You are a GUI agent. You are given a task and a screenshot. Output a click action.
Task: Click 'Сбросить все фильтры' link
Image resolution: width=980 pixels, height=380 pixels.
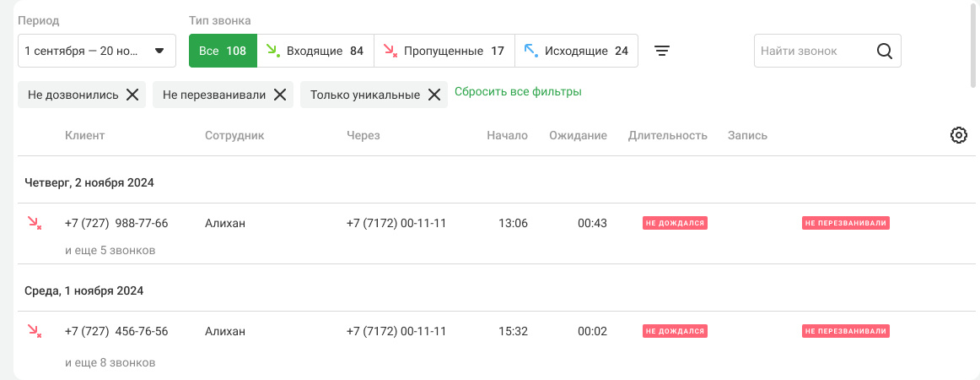pos(518,91)
